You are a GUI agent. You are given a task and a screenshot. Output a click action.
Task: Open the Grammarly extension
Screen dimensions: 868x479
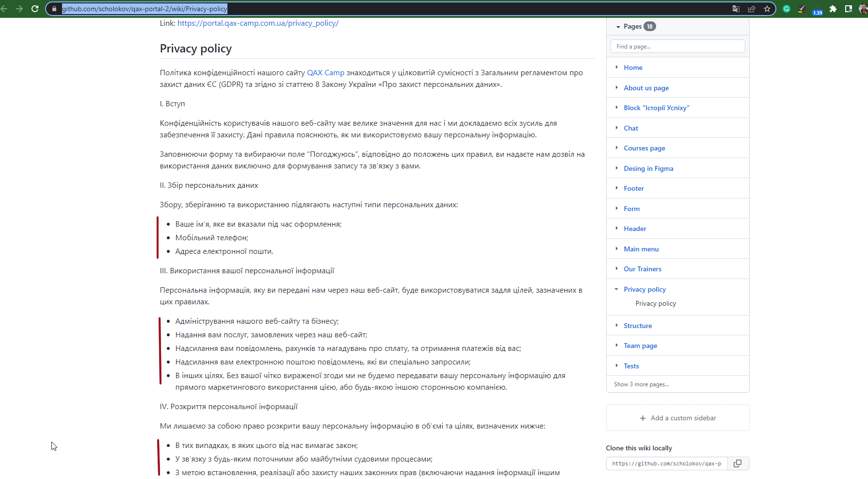(787, 8)
